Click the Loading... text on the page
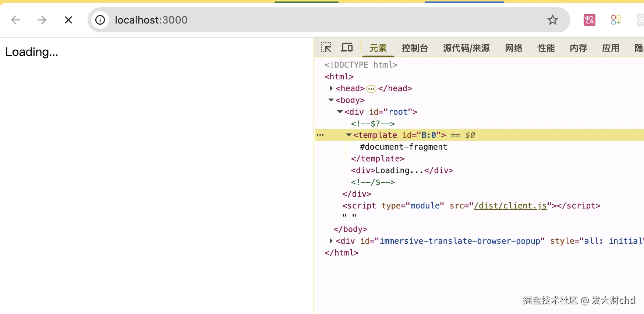The width and height of the screenshot is (644, 314). 32,52
